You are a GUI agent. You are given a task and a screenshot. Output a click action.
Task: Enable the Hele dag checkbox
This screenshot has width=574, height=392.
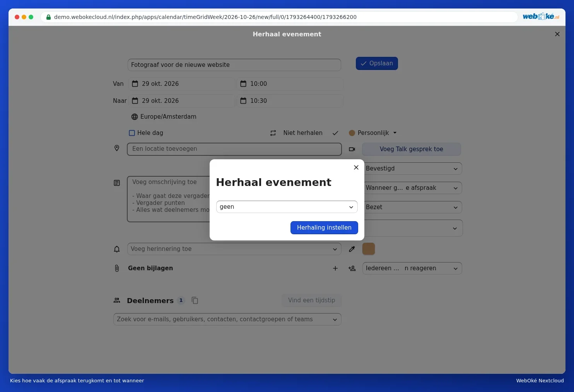coord(132,133)
